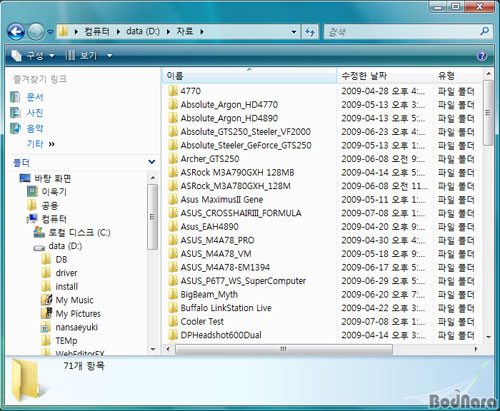Click the install folder icon in tree

pos(46,286)
